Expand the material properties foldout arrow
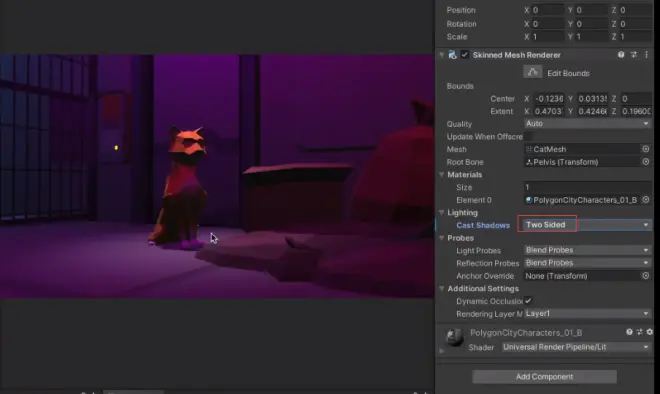The height and width of the screenshot is (394, 660). click(x=441, y=350)
